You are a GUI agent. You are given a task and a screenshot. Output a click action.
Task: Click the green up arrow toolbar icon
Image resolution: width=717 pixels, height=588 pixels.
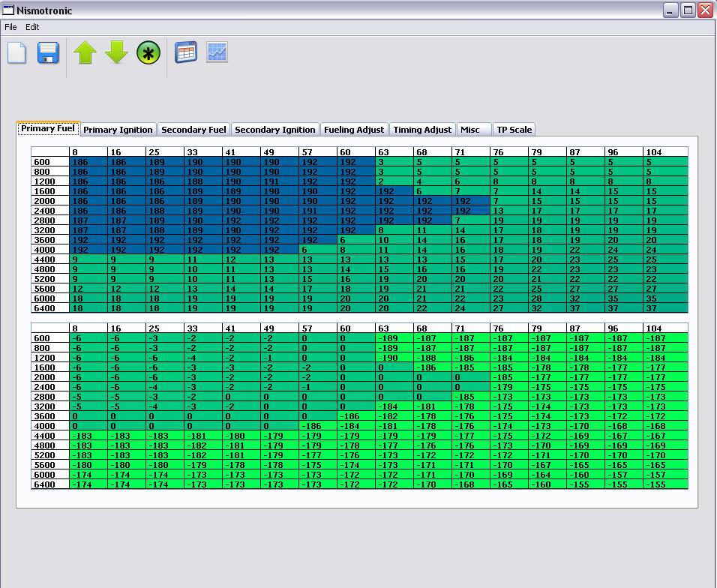[85, 52]
